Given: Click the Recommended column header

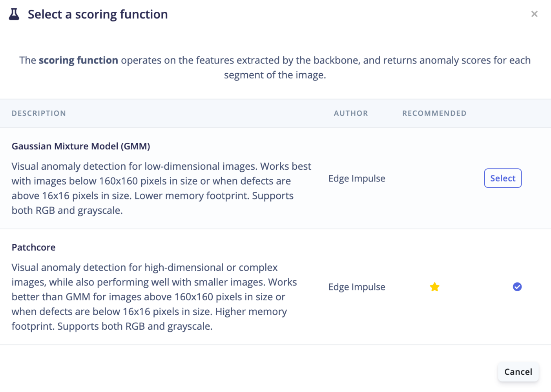Looking at the screenshot, I should (x=434, y=113).
